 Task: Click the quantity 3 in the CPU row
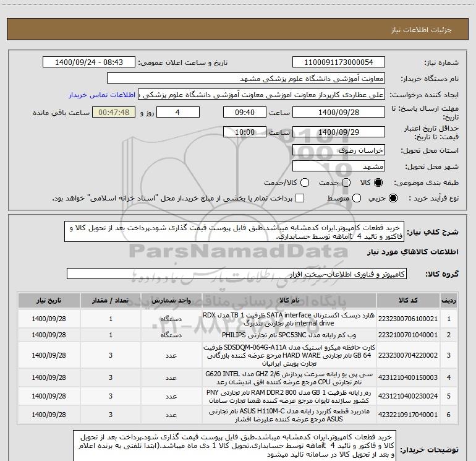(111, 377)
